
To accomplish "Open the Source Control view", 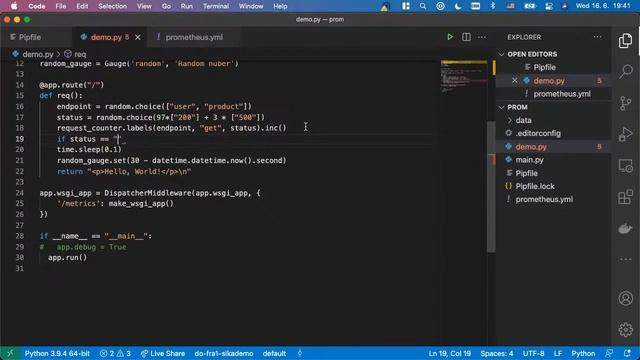I will [x=625, y=103].
